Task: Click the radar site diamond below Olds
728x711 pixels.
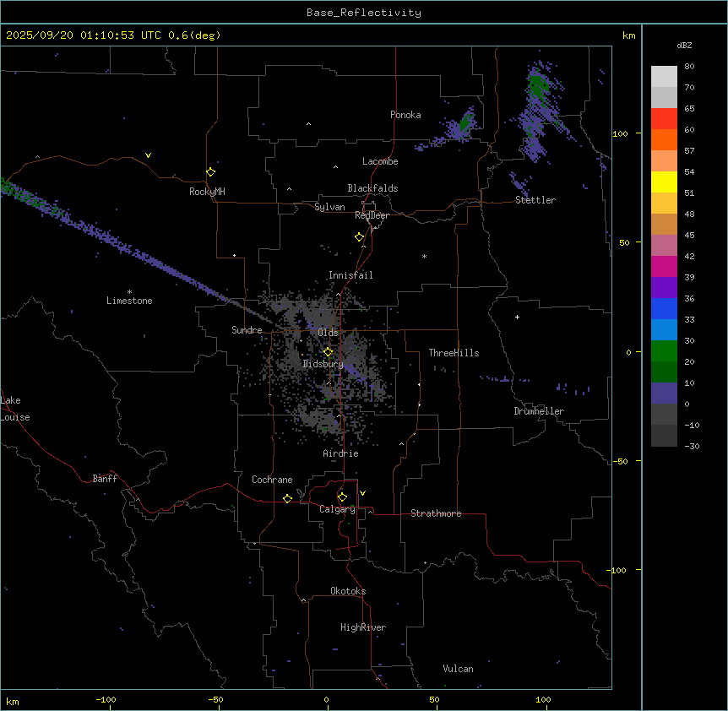Action: click(x=328, y=352)
